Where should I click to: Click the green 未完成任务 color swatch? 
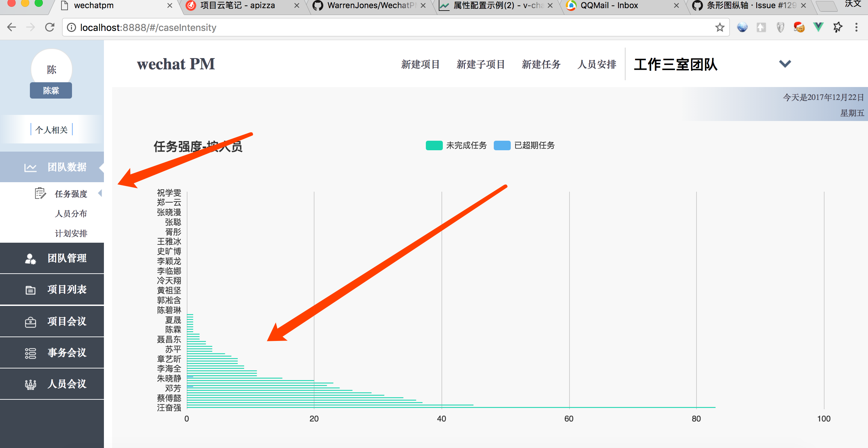(434, 145)
